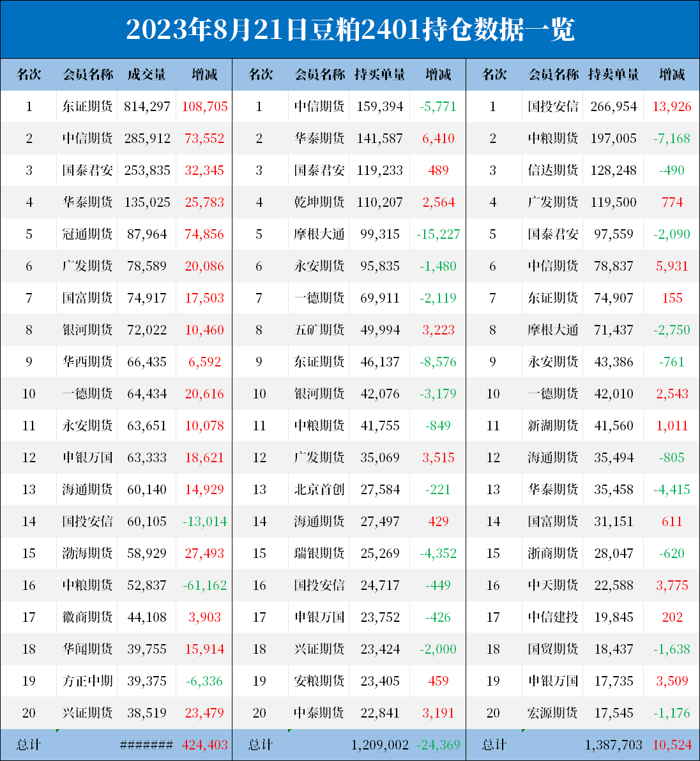Select member name 渤海期货
The height and width of the screenshot is (761, 700).
click(x=88, y=554)
